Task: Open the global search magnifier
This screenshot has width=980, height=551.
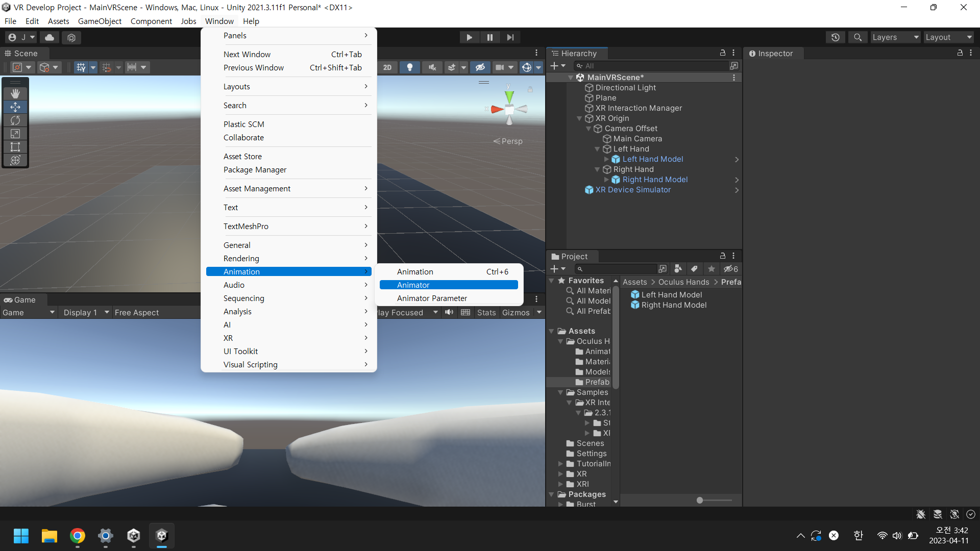Action: (x=858, y=37)
